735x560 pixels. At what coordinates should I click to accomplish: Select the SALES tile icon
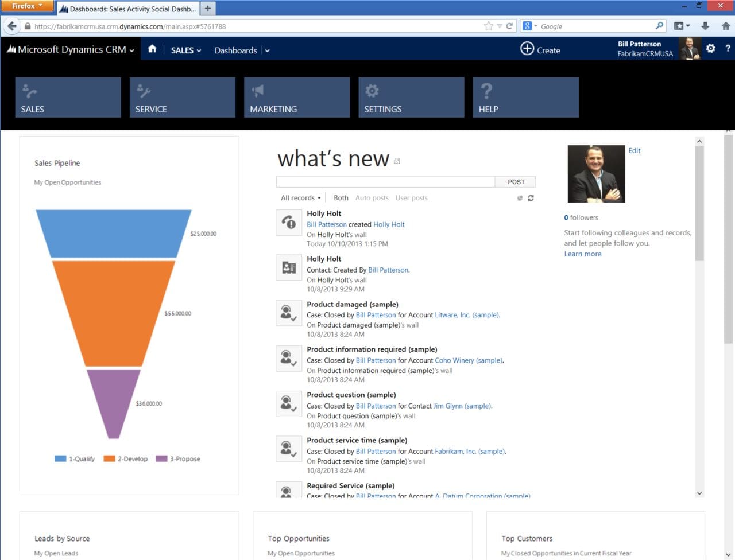coord(67,97)
